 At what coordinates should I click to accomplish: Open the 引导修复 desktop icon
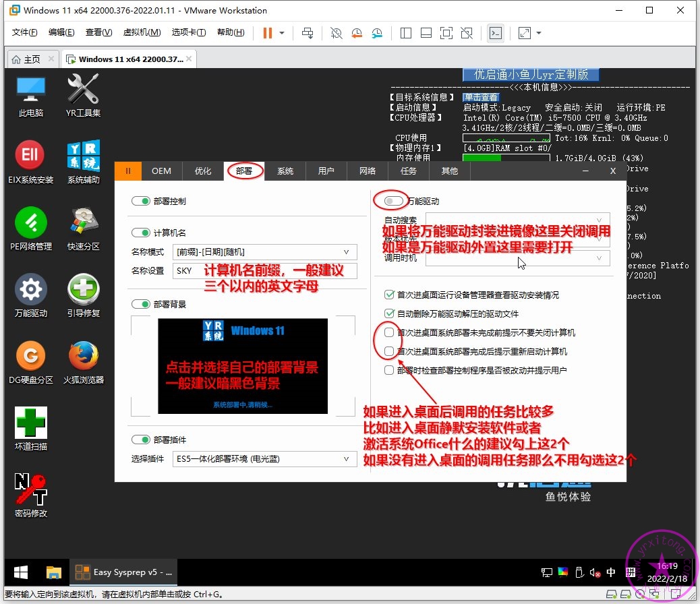click(x=84, y=295)
